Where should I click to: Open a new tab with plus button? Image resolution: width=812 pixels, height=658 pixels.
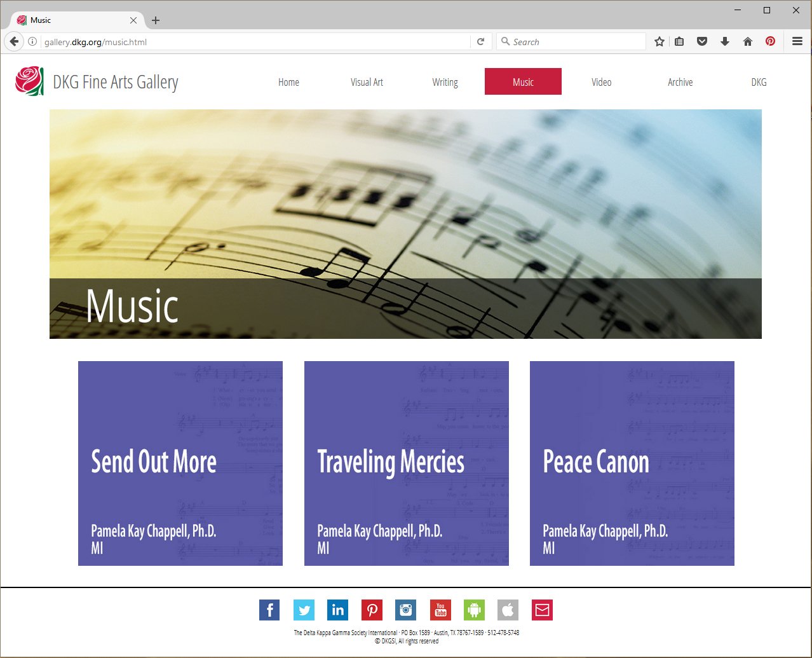pyautogui.click(x=156, y=20)
